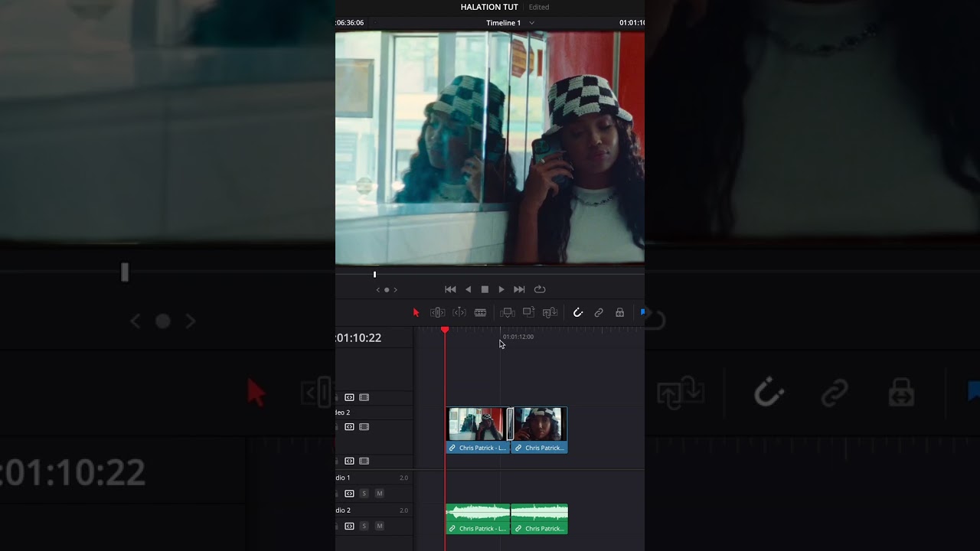Mute the Audio 1 track
This screenshot has width=980, height=551.
click(379, 494)
